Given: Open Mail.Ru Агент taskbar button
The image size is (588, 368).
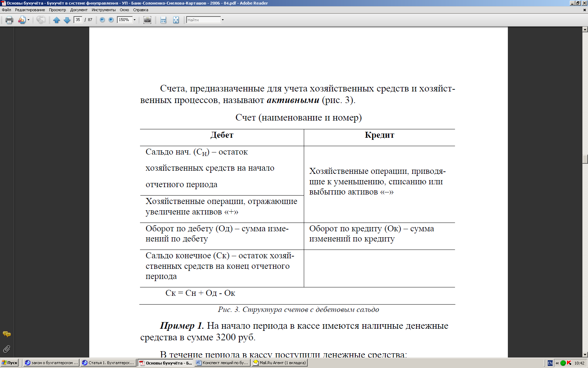Looking at the screenshot, I should point(279,363).
